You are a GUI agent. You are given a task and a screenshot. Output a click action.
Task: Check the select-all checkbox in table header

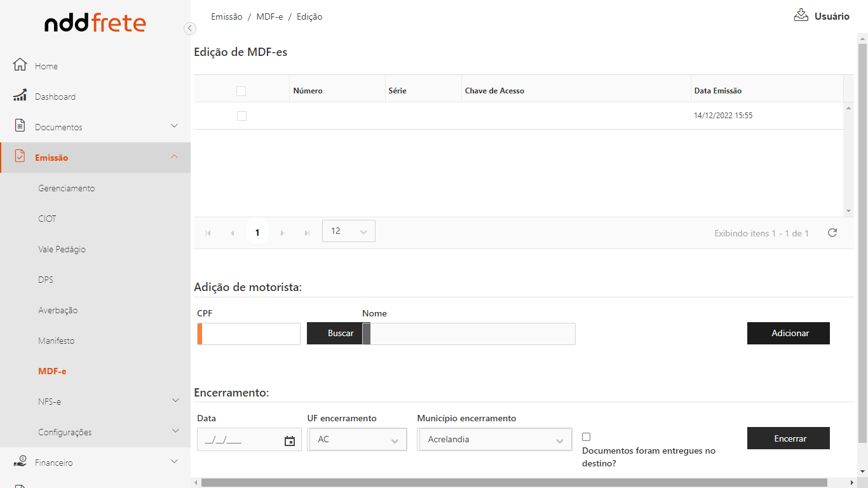click(241, 91)
